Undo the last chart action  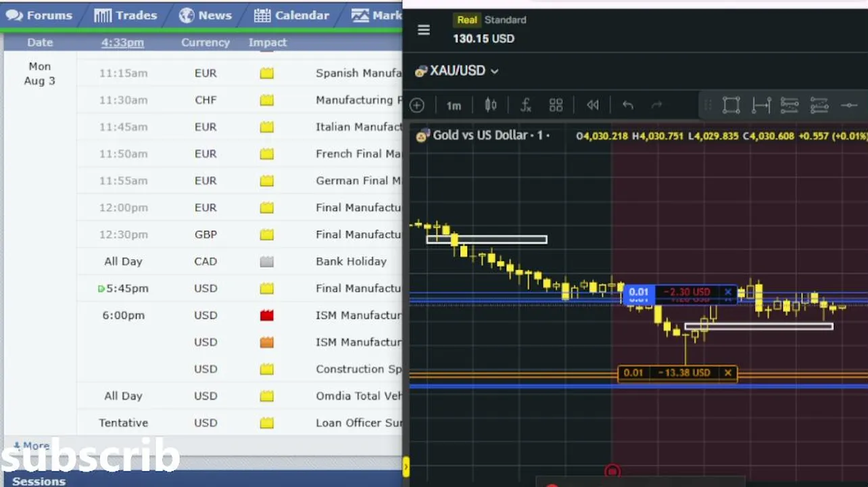click(628, 105)
